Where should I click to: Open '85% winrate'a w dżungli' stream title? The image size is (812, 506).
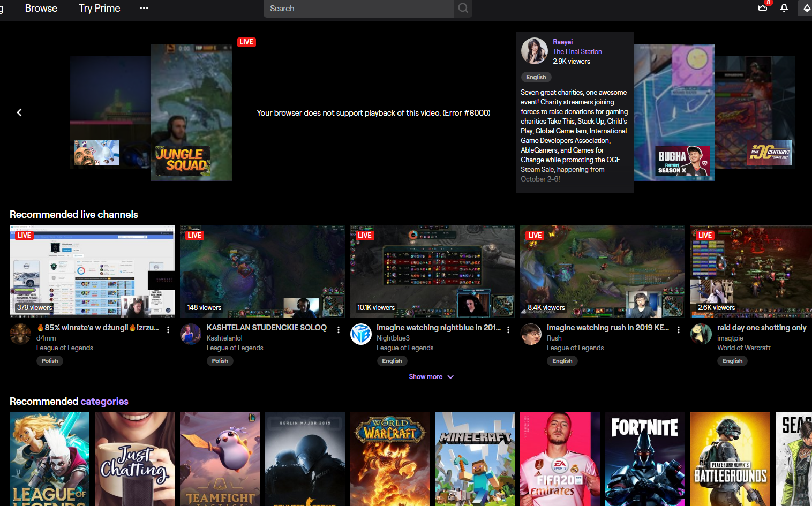(97, 328)
